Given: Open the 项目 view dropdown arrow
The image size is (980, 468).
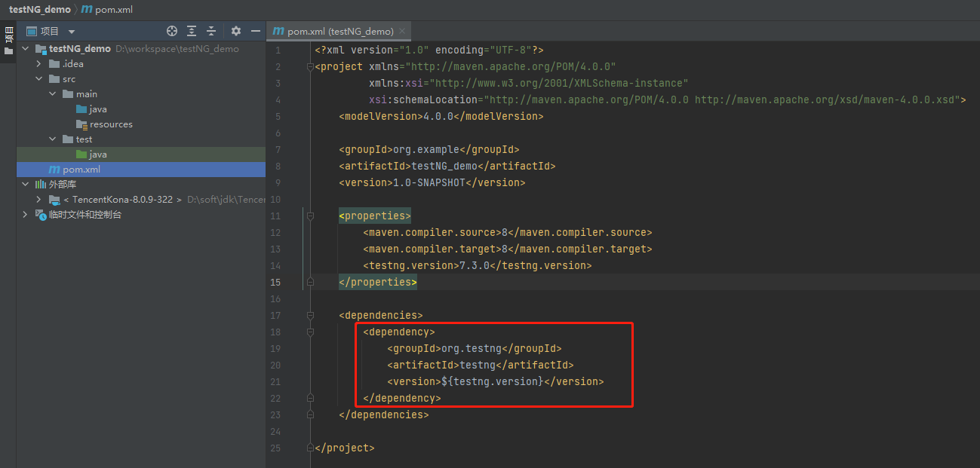Looking at the screenshot, I should click(72, 30).
